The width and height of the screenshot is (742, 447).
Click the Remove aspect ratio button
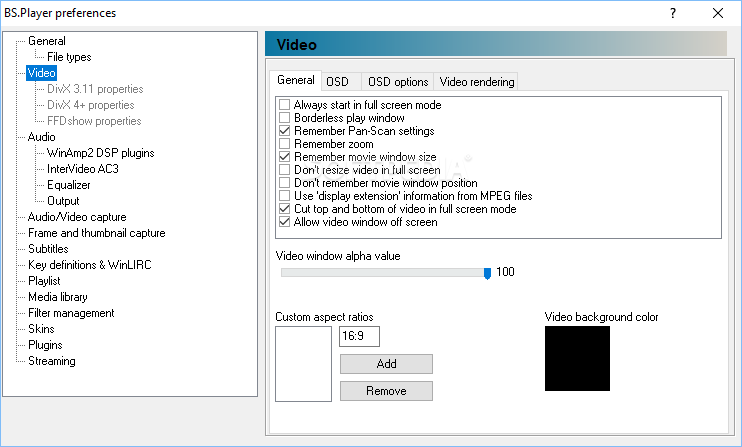click(x=386, y=391)
